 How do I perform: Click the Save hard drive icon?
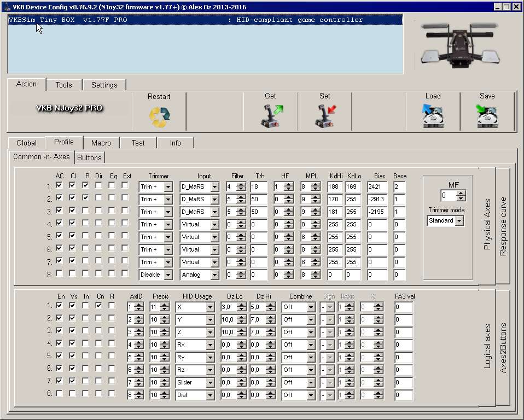click(487, 115)
